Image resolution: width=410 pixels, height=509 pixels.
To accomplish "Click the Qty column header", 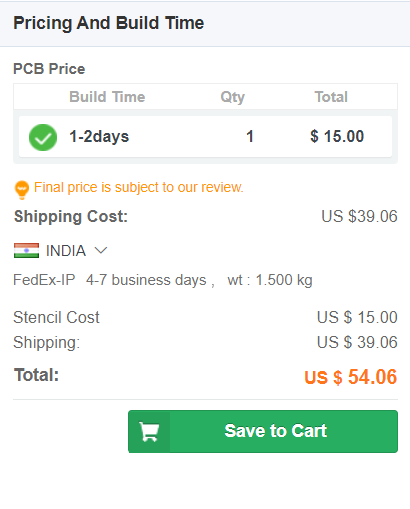I will [233, 97].
